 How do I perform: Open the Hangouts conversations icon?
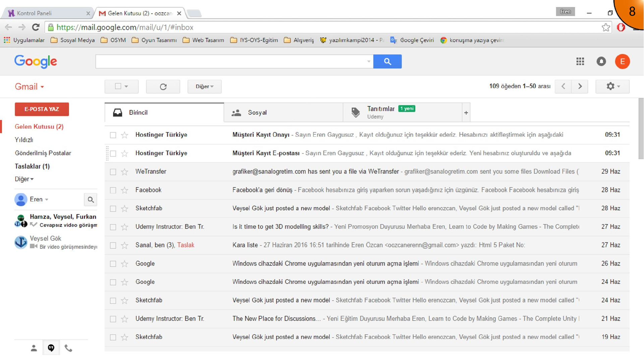(x=51, y=348)
